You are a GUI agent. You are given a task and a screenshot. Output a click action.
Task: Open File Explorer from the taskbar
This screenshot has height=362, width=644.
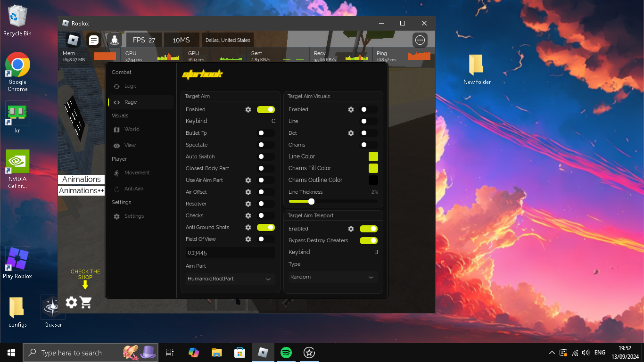click(216, 353)
